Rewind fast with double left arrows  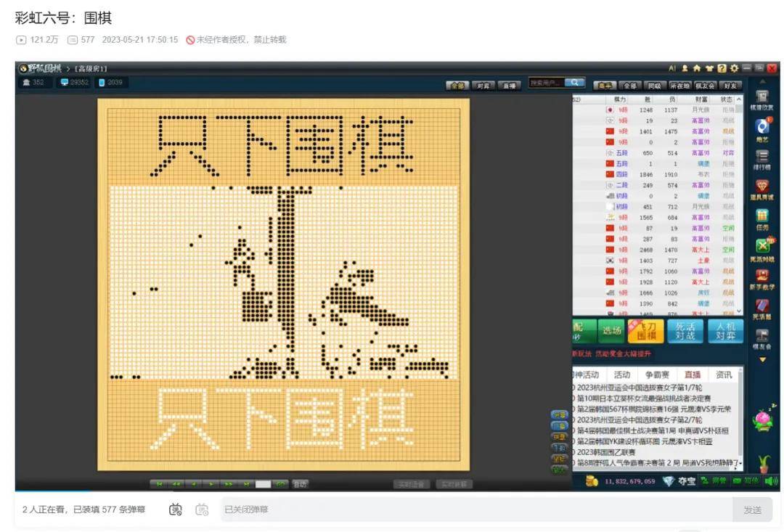176,484
